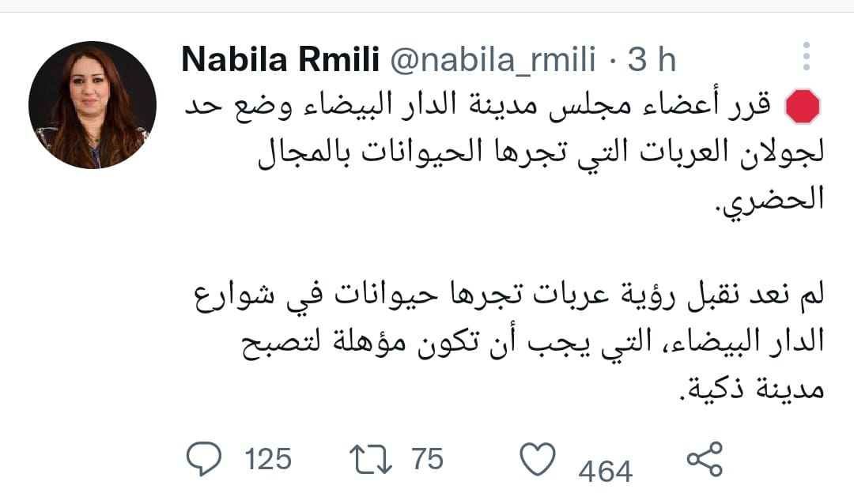Viewport: 854px width, 504px height.
Task: Click the red stop-sign emoji in tweet
Action: tap(803, 106)
